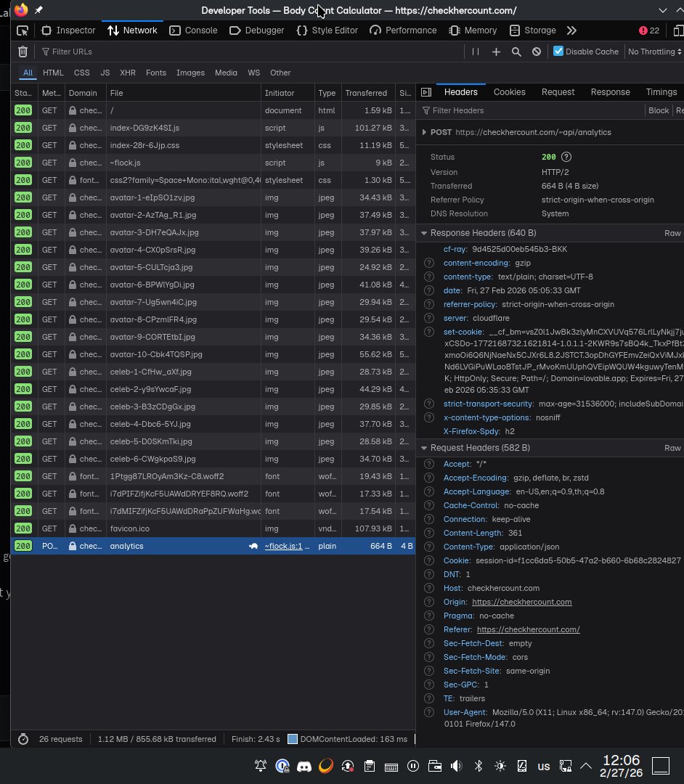Screen dimensions: 684x784
Task: Show help for set-cookie header
Action: (x=429, y=332)
